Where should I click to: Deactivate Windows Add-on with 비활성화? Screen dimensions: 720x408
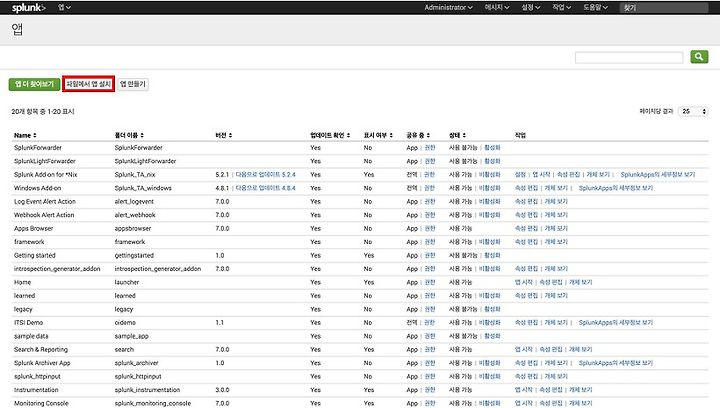(489, 188)
